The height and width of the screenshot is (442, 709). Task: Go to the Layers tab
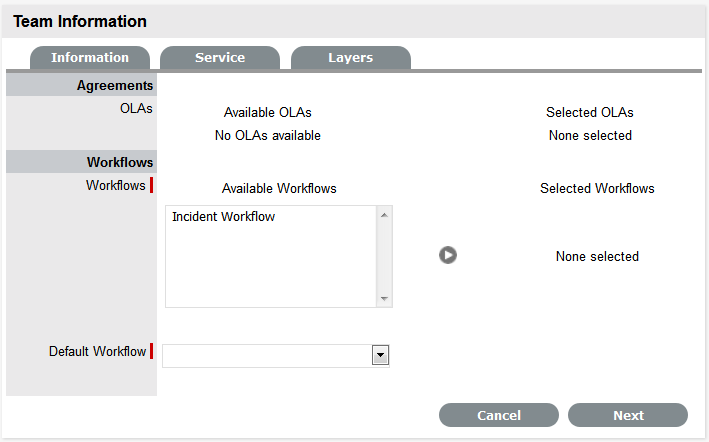[x=350, y=58]
